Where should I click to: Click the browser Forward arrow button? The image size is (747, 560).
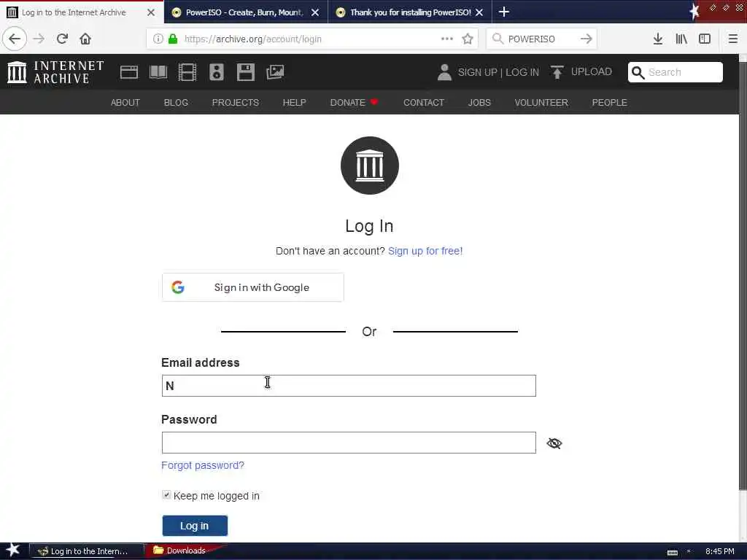coord(39,39)
